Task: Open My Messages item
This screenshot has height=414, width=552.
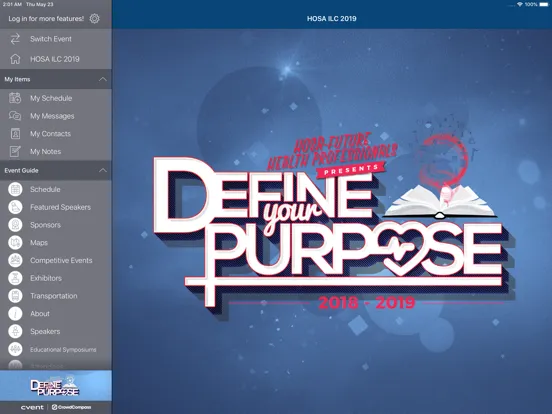Action: pos(56,116)
